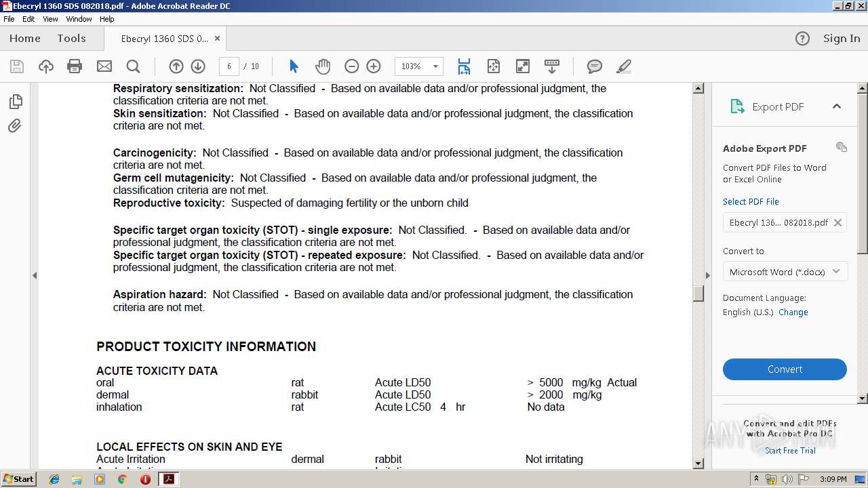The width and height of the screenshot is (868, 488).
Task: Open file explorer folder on taskbar
Action: 77,479
